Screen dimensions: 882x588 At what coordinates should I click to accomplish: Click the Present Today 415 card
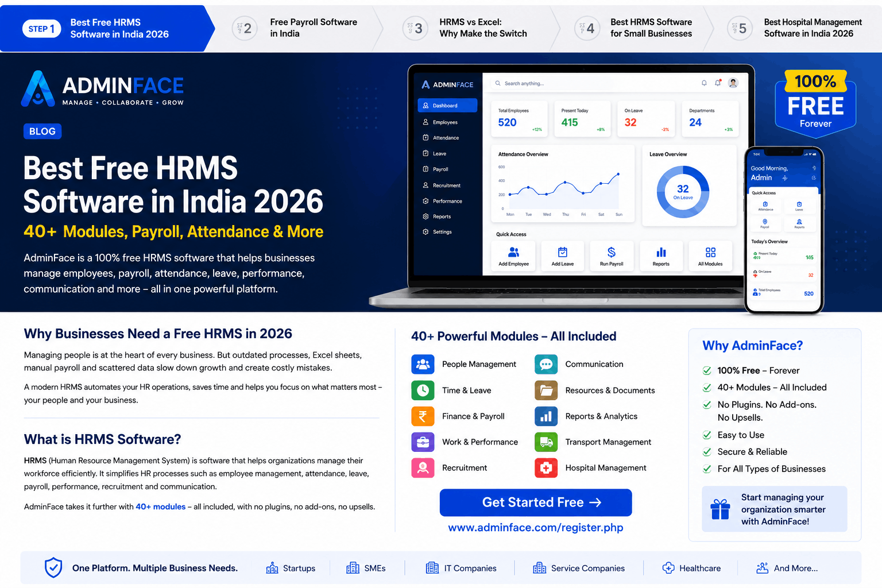583,119
